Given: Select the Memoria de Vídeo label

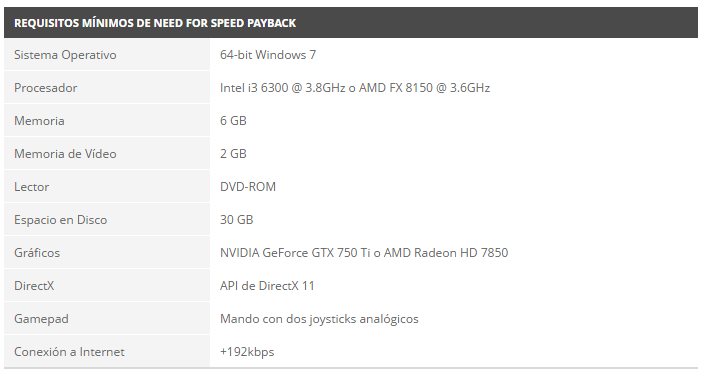Looking at the screenshot, I should pos(65,154).
